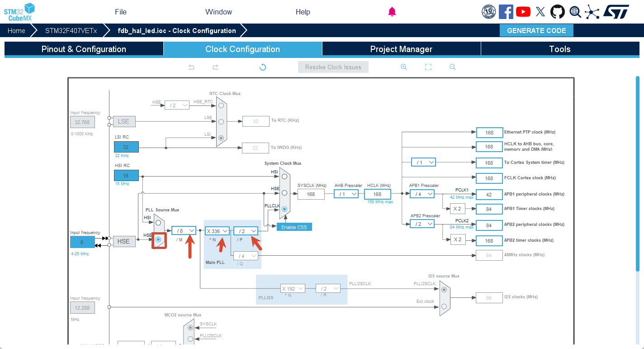Go to Home in the breadcrumb
This screenshot has width=644, height=349.
tap(16, 31)
